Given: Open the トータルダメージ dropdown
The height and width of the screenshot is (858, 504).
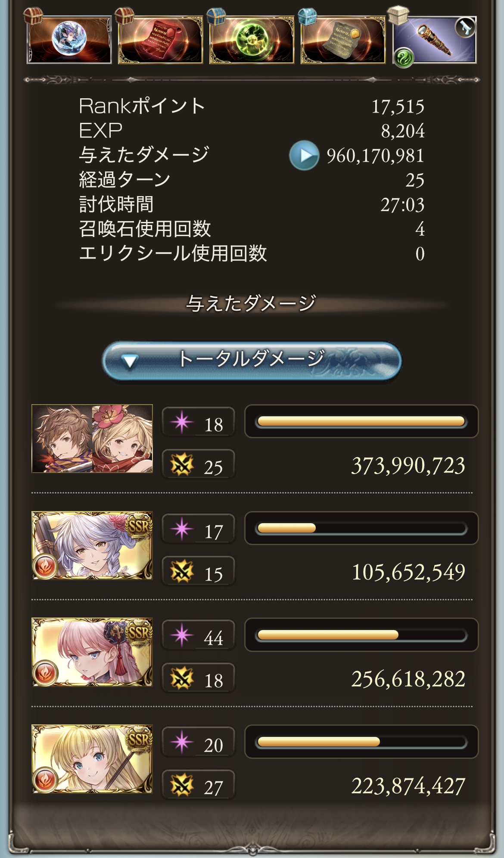Looking at the screenshot, I should pos(252,360).
